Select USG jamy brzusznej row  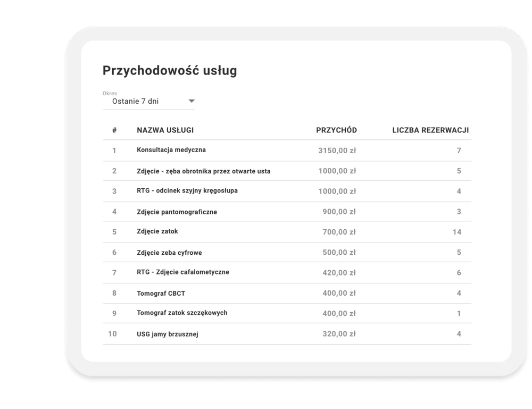point(168,334)
